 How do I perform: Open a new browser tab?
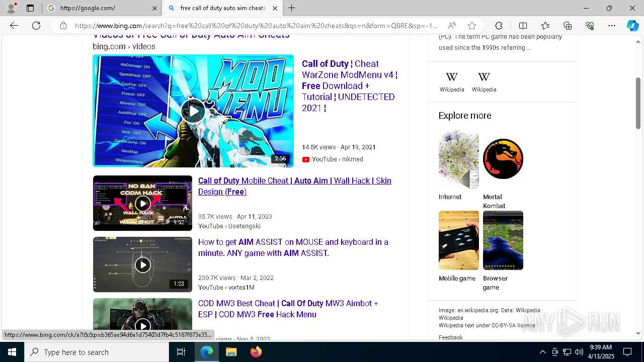[x=292, y=8]
